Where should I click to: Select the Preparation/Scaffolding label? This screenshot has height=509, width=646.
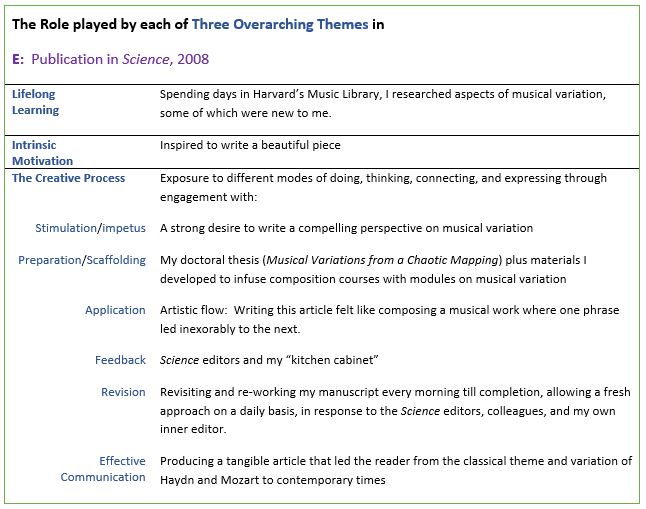tap(82, 260)
